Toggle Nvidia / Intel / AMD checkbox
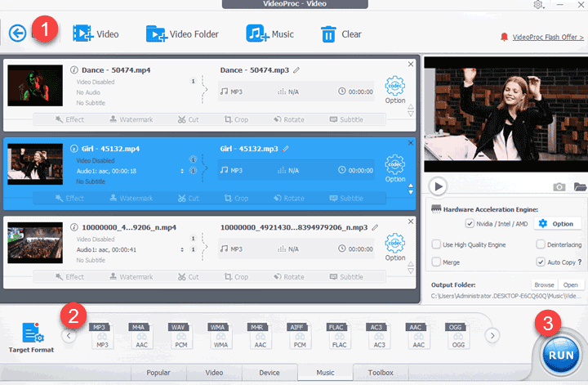 click(x=470, y=224)
